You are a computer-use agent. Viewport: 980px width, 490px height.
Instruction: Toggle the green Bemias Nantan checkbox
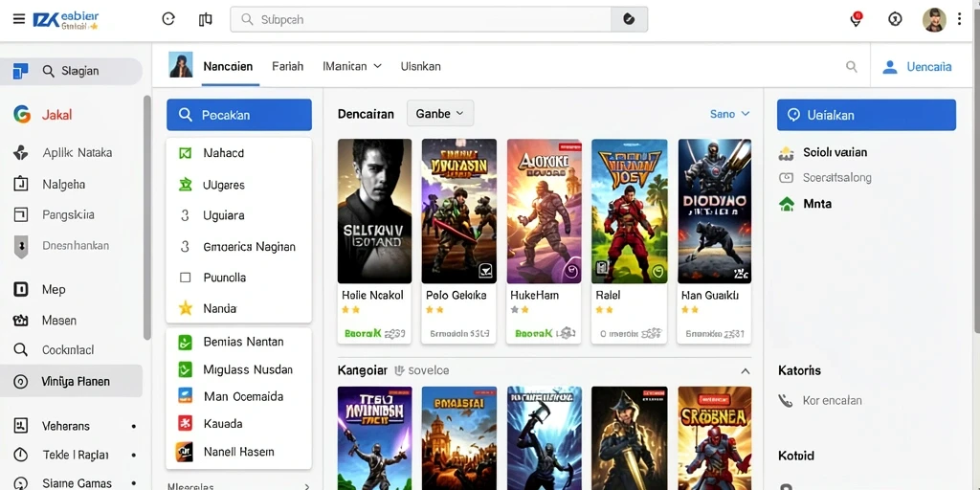click(185, 342)
